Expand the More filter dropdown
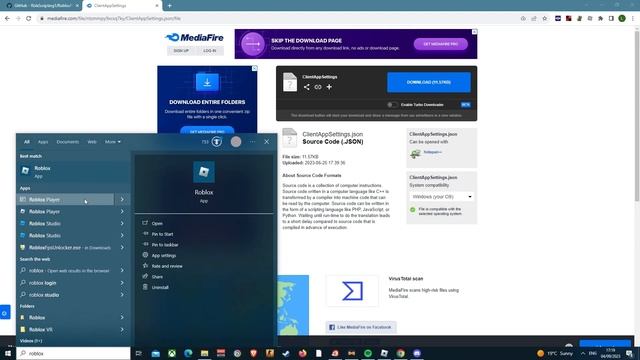Viewport: 640px width, 360px height. coord(113,142)
